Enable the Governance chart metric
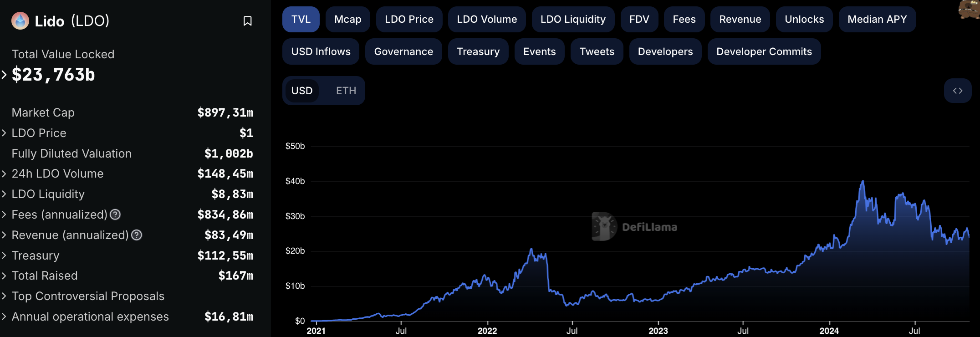Image resolution: width=980 pixels, height=337 pixels. tap(404, 51)
